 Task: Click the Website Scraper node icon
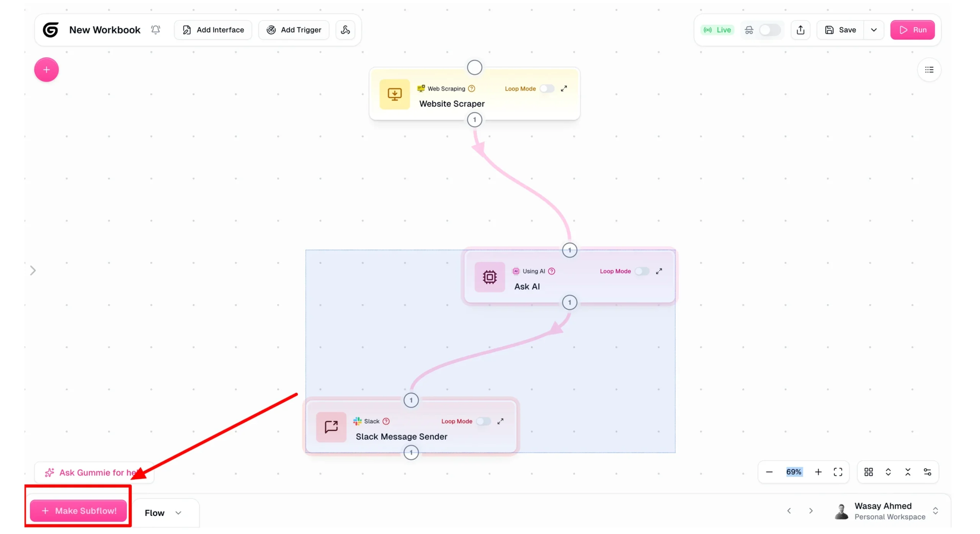click(x=395, y=94)
